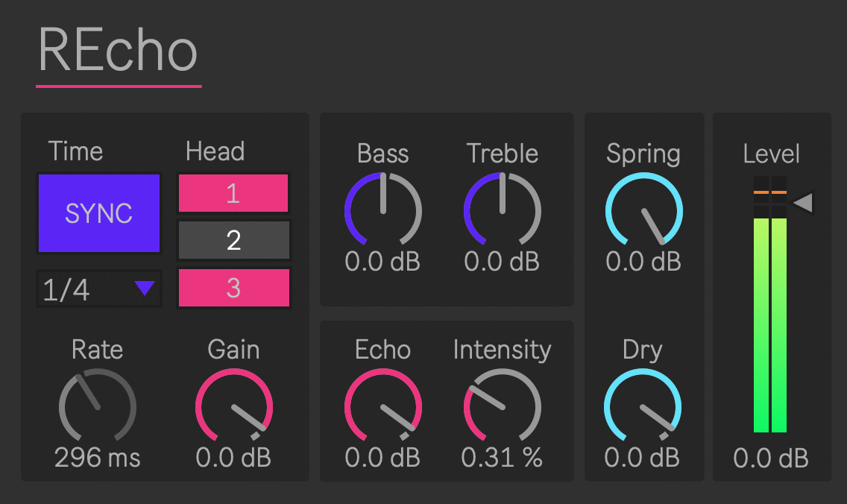Toggle the SYNC time mode button
Image resolution: width=847 pixels, height=504 pixels.
pyautogui.click(x=99, y=212)
